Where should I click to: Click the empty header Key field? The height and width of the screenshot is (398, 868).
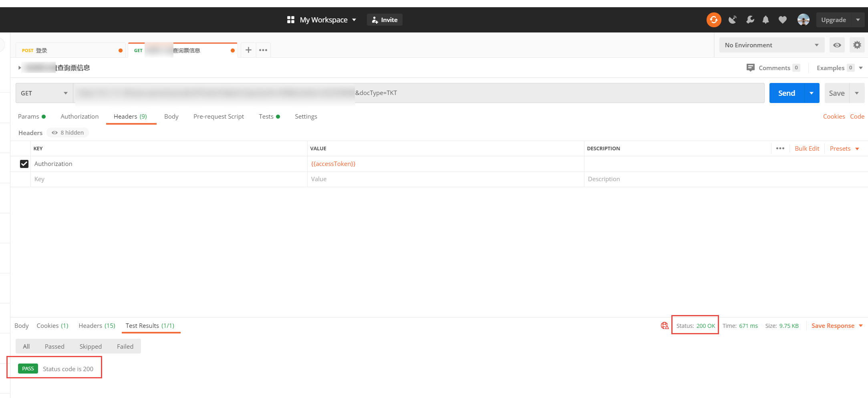point(168,179)
